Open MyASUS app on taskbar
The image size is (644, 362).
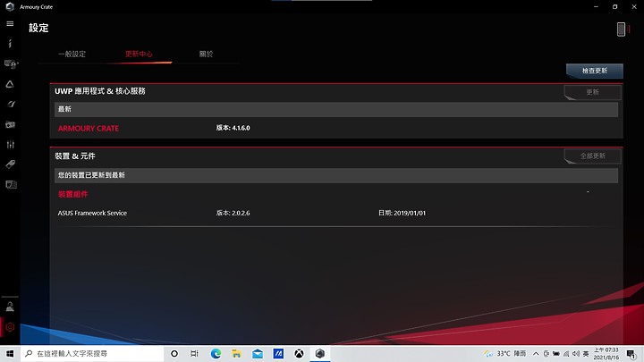pyautogui.click(x=278, y=353)
